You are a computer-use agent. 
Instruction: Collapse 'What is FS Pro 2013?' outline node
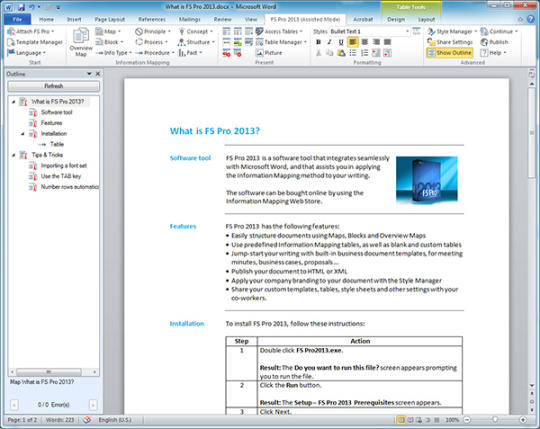(x=13, y=102)
